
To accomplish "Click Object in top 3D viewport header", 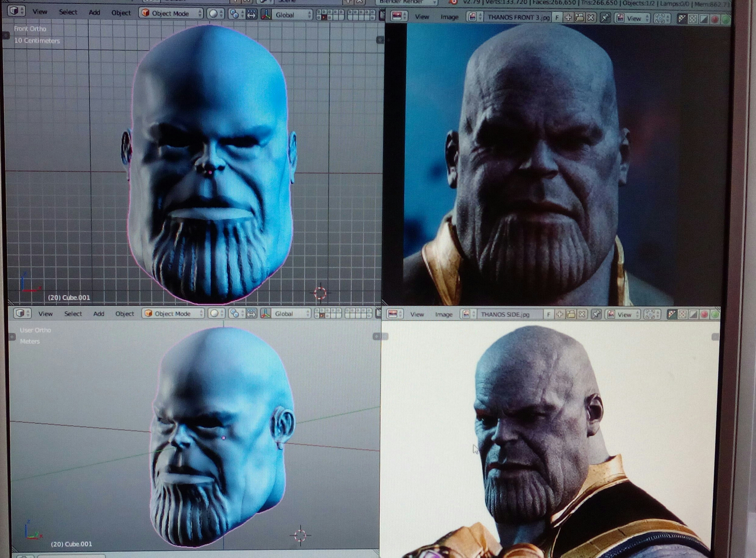I will click(121, 13).
